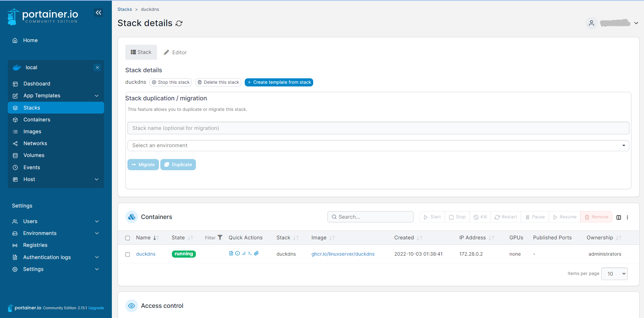Click the Upgrade link in the footer

coord(96,308)
